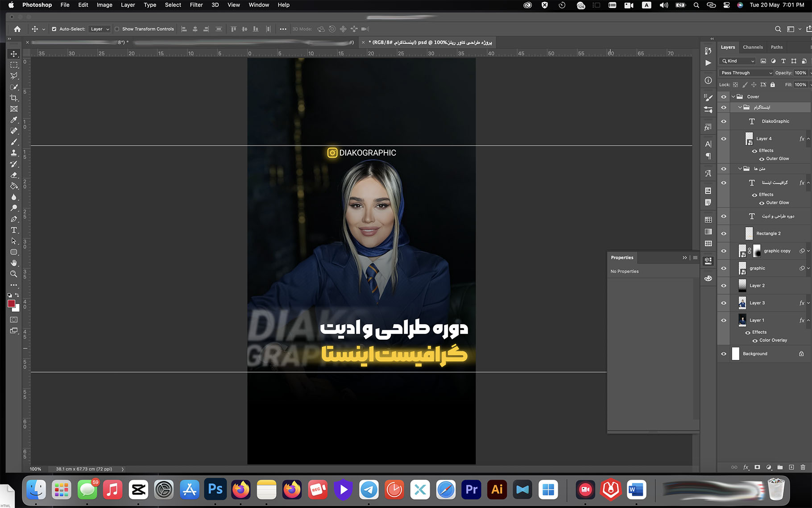Open Telegram in the Dock
812x508 pixels.
pyautogui.click(x=369, y=490)
